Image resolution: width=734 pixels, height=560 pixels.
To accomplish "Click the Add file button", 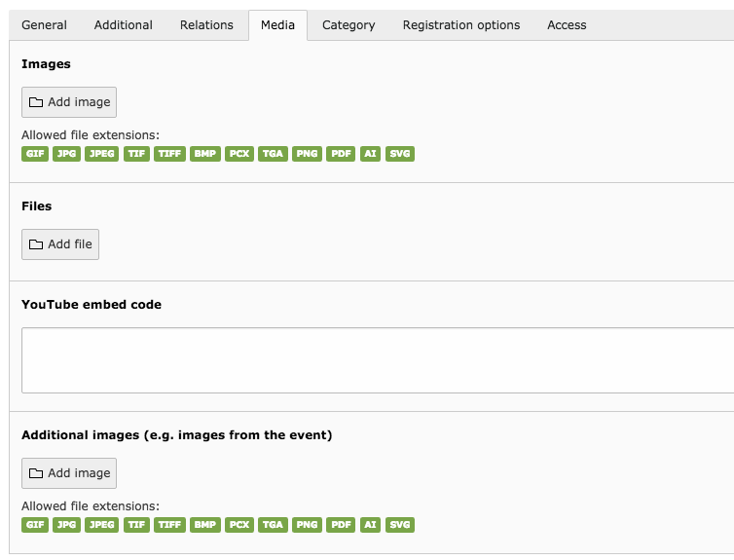I will click(x=60, y=244).
